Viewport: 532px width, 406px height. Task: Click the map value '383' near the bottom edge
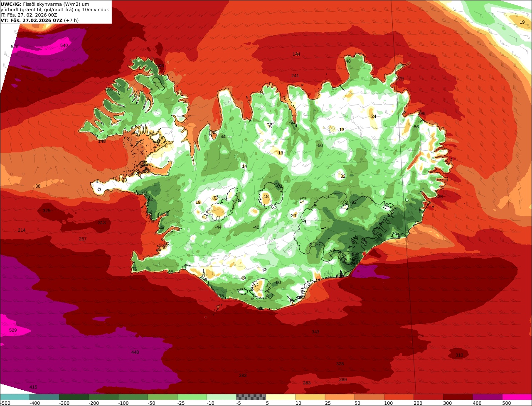[x=243, y=376]
